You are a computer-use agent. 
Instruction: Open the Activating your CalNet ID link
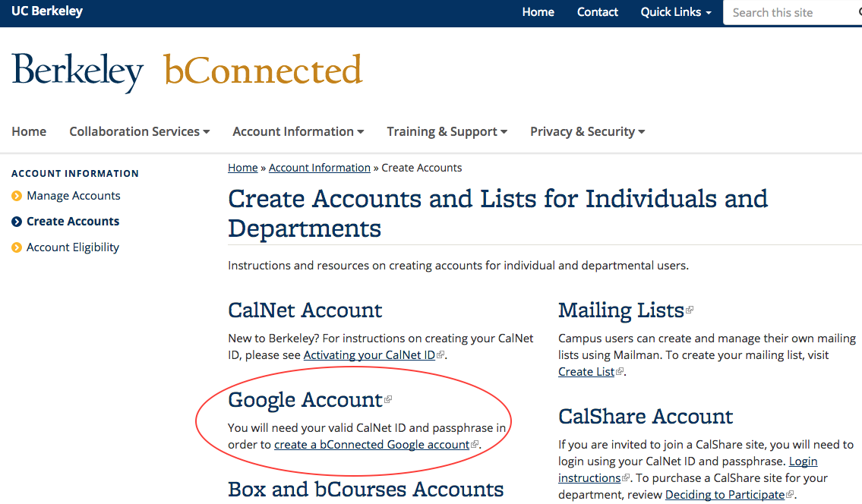click(x=369, y=354)
